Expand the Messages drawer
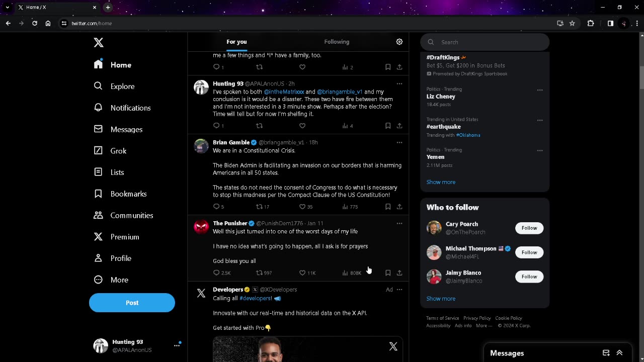Image resolution: width=644 pixels, height=362 pixels. click(619, 353)
